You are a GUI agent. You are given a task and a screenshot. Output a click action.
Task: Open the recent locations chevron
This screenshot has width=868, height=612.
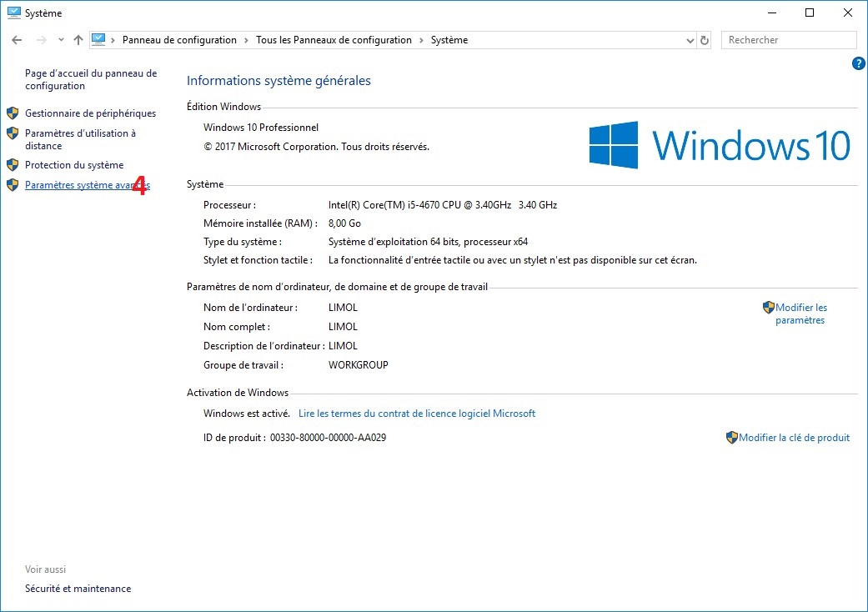coord(61,40)
